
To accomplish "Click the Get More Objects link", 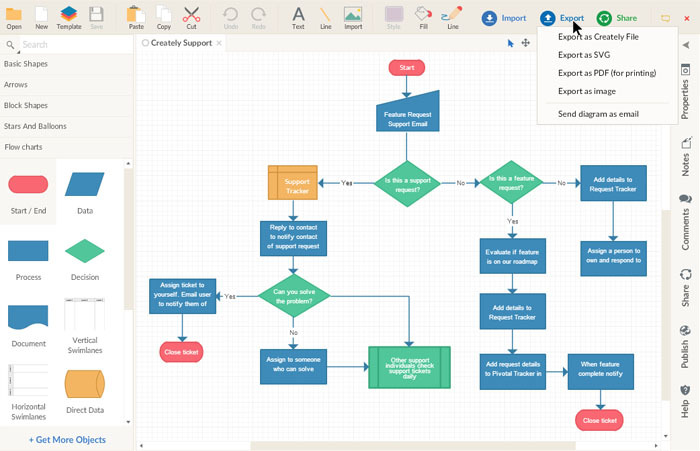I will click(x=67, y=440).
